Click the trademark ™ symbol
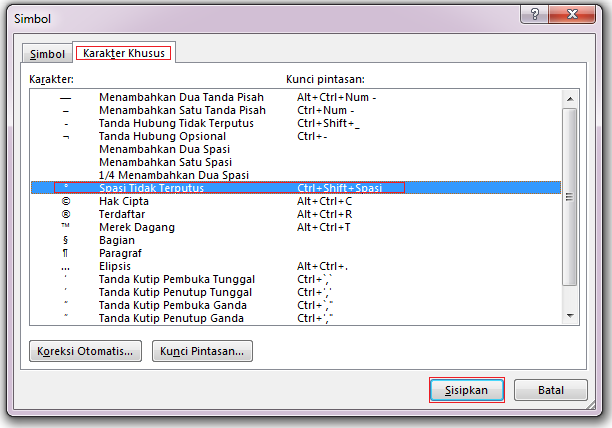This screenshot has height=428, width=612. pyautogui.click(x=66, y=226)
